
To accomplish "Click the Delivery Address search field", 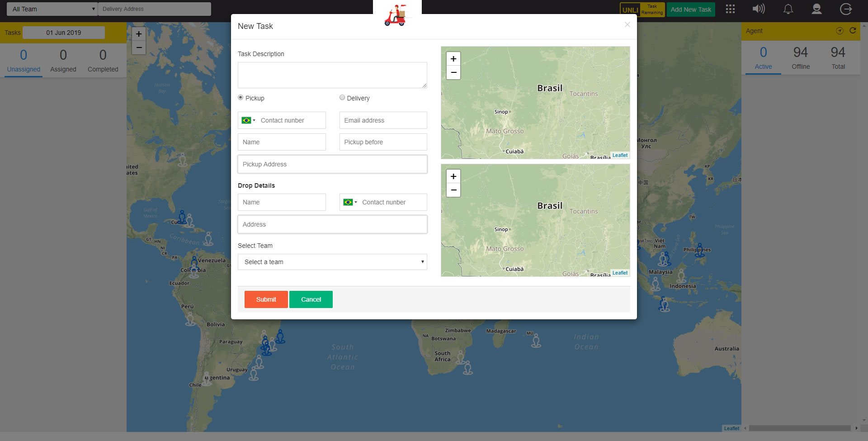I will pos(154,9).
